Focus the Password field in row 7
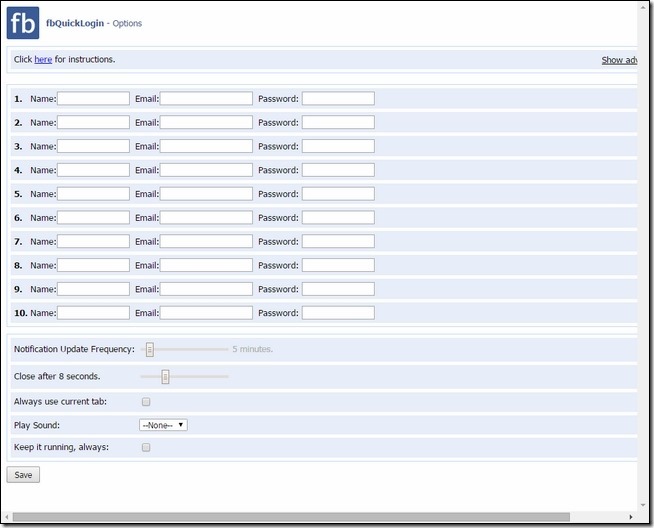Screen dimensions: 654x528 pyautogui.click(x=338, y=241)
